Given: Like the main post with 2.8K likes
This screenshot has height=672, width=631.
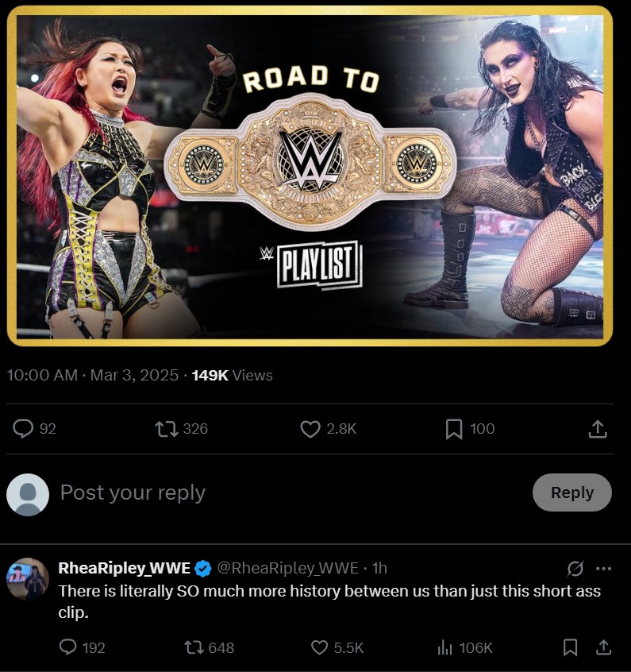Looking at the screenshot, I should (x=310, y=429).
